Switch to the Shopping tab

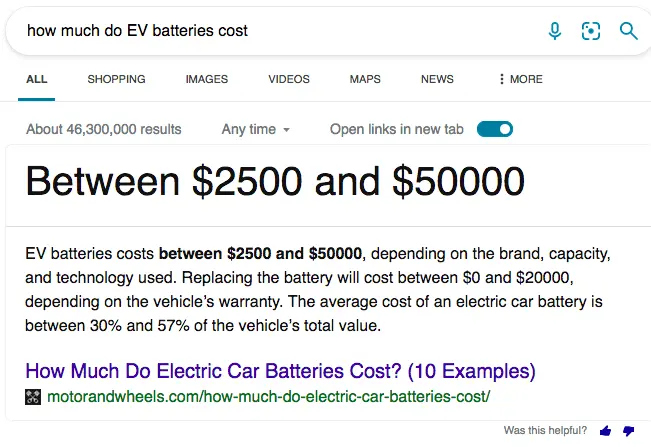116,79
